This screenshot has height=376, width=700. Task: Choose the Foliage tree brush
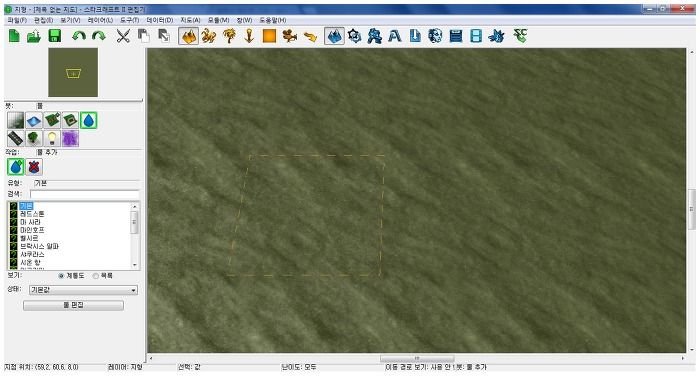point(34,139)
